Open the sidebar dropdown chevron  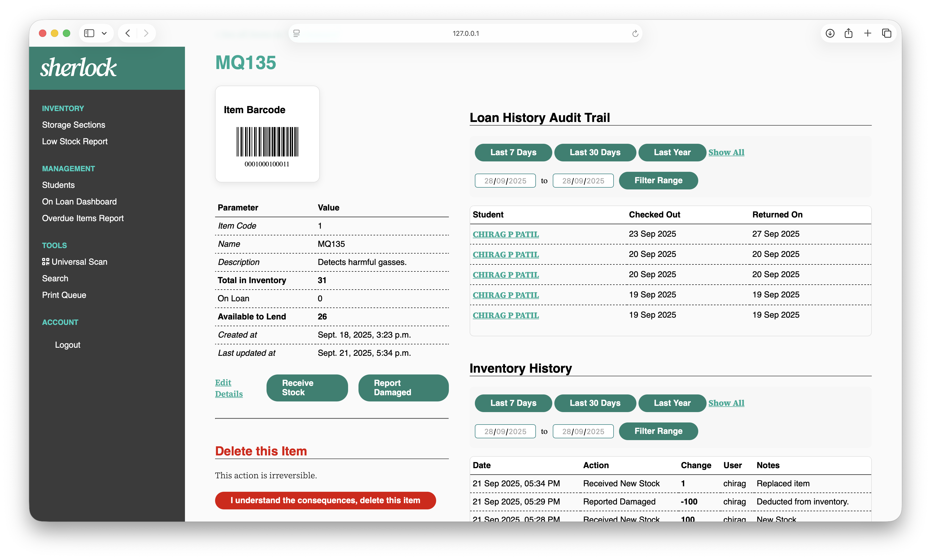(x=104, y=33)
